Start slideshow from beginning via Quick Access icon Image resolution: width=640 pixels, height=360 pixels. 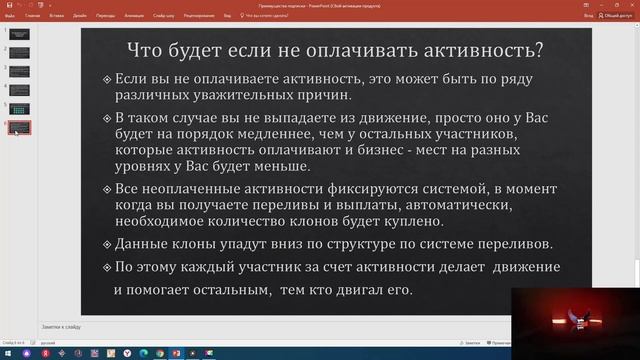coord(40,5)
